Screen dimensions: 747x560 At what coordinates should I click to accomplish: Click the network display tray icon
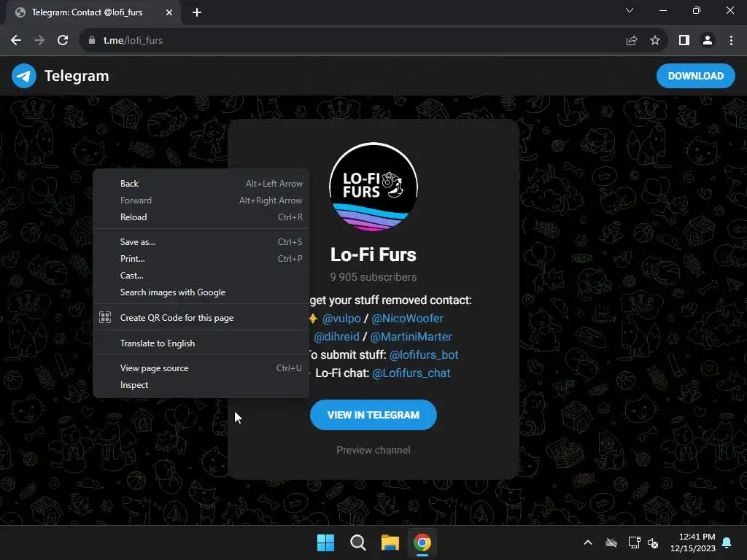(634, 542)
